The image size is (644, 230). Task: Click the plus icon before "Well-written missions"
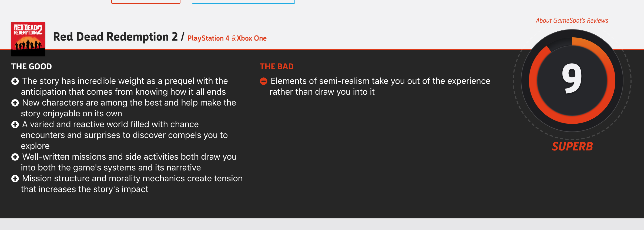[15, 157]
